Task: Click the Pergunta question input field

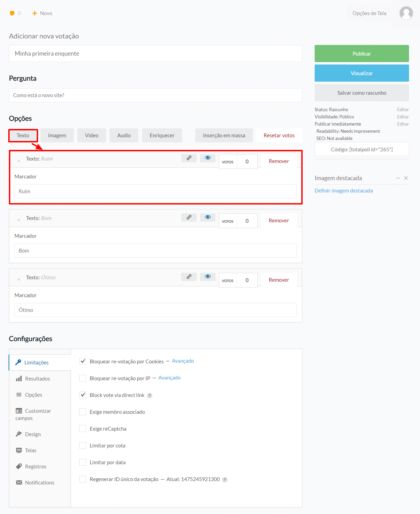Action: click(x=155, y=95)
